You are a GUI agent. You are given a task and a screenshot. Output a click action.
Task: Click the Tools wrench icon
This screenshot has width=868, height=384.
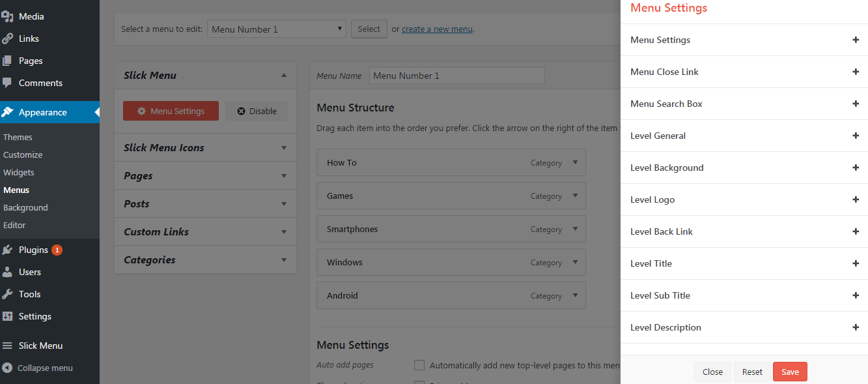click(x=7, y=294)
